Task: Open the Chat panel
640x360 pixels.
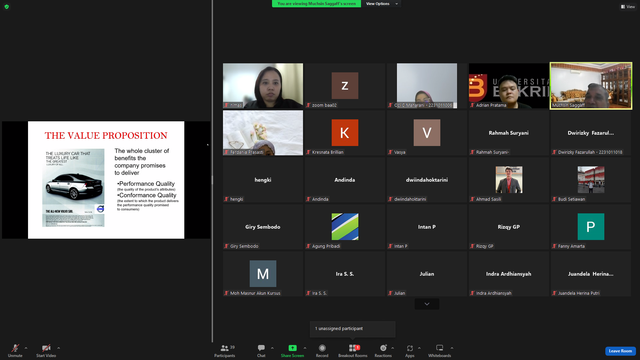Action: (261, 350)
